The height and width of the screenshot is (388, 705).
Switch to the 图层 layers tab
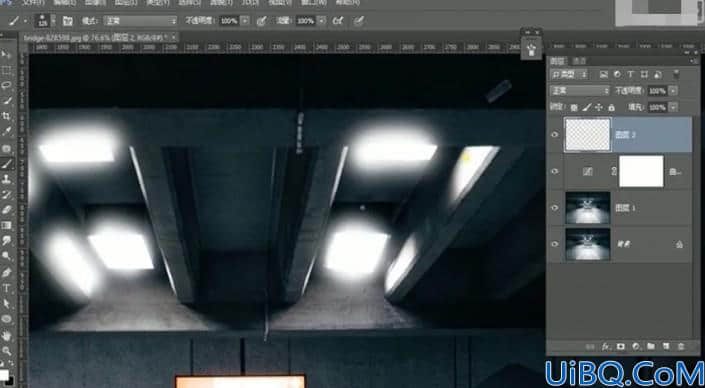point(558,61)
